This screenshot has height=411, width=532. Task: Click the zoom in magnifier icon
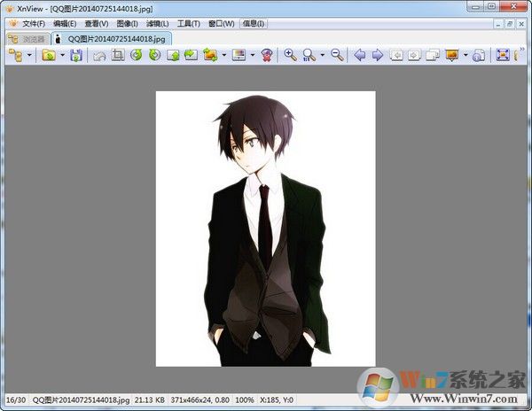(x=290, y=55)
